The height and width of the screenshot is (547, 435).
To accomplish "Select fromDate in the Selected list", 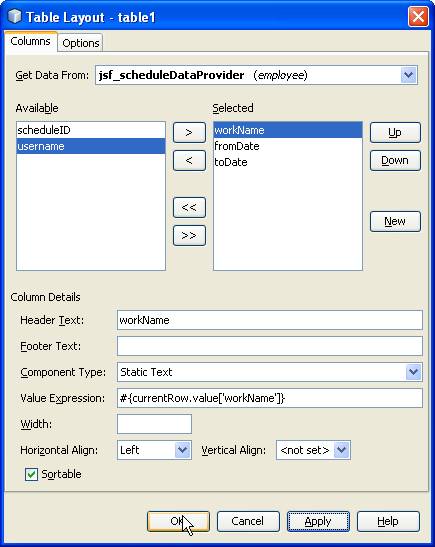I will pos(288,146).
